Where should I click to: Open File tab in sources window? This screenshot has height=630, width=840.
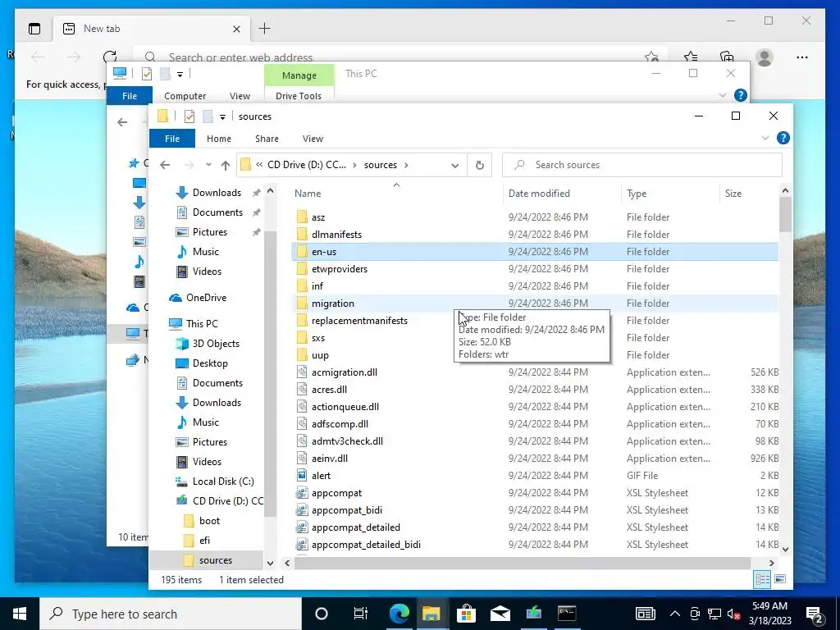point(172,139)
